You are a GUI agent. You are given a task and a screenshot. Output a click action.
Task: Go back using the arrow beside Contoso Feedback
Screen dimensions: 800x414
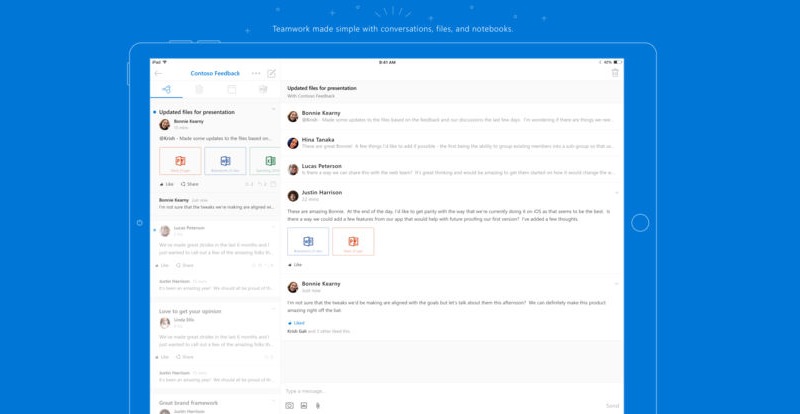[x=158, y=74]
